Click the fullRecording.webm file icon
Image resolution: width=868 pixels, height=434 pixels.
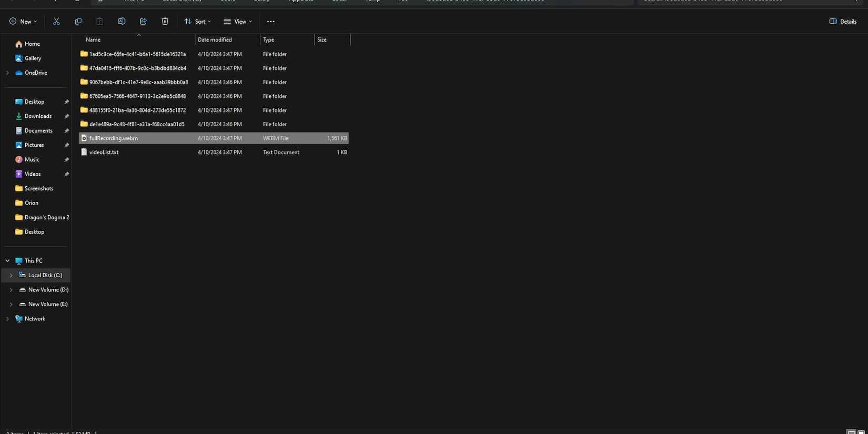tap(84, 138)
